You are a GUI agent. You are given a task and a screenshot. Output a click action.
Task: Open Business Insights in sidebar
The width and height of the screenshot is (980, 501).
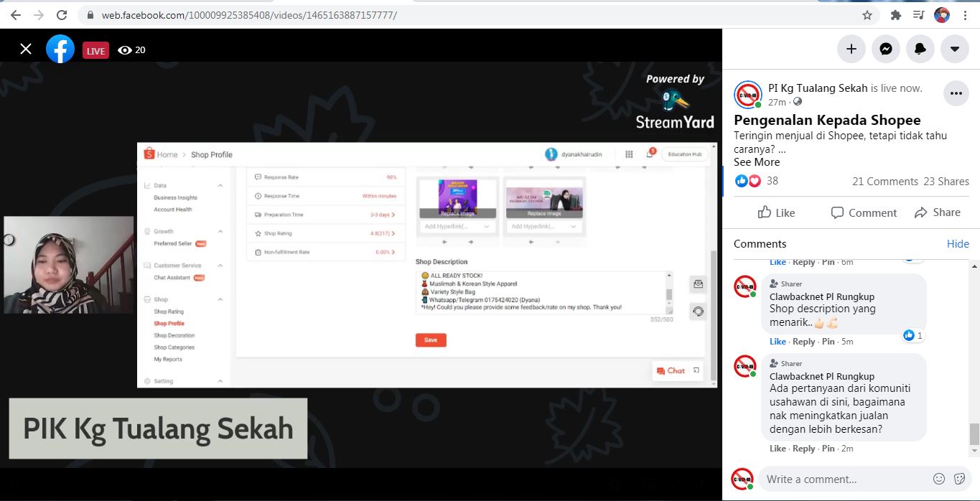(x=175, y=197)
